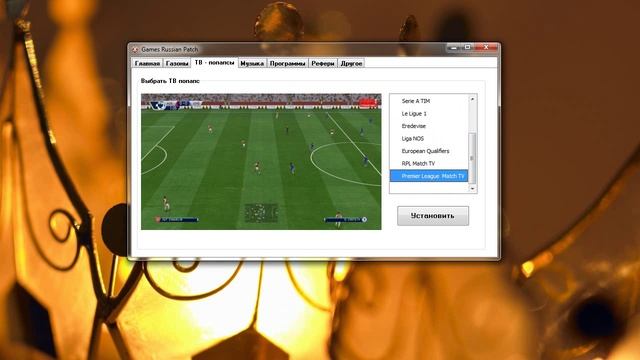Close the Games Russian Patch window
The width and height of the screenshot is (640, 360).
coord(486,48)
